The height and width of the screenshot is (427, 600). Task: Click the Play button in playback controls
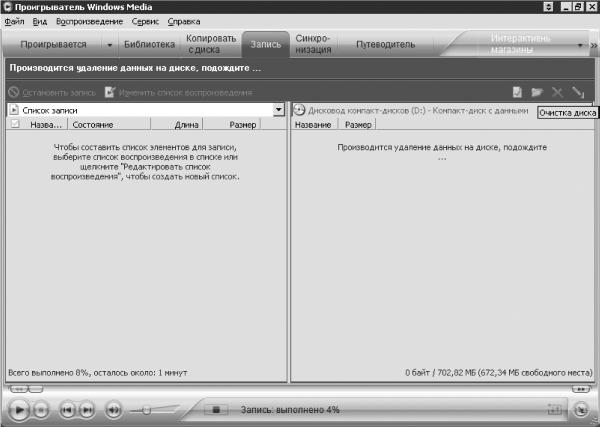pyautogui.click(x=18, y=410)
